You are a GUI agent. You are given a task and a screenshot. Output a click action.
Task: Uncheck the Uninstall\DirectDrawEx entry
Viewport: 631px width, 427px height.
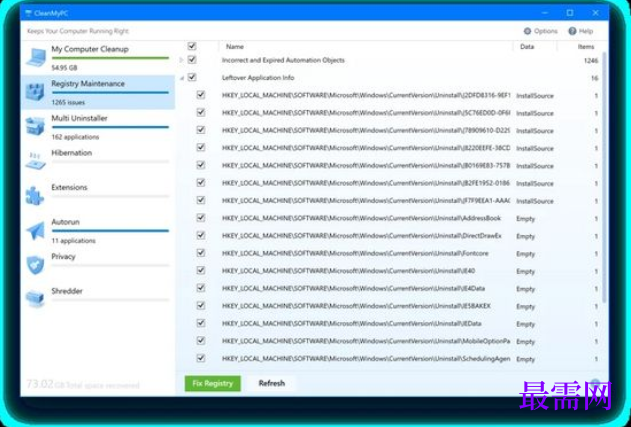point(201,235)
